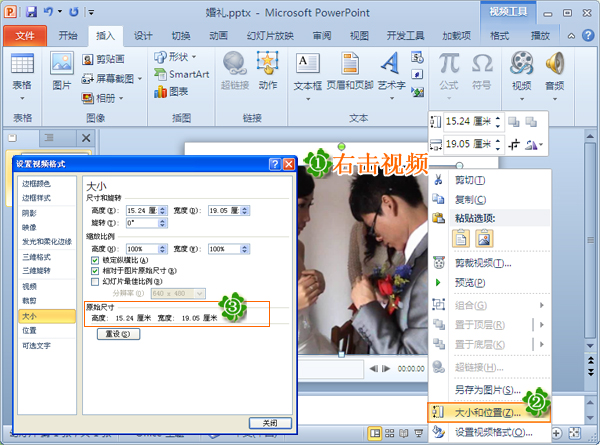
Task: Open the 艺术字 WordArt dropdown
Action: (392, 99)
